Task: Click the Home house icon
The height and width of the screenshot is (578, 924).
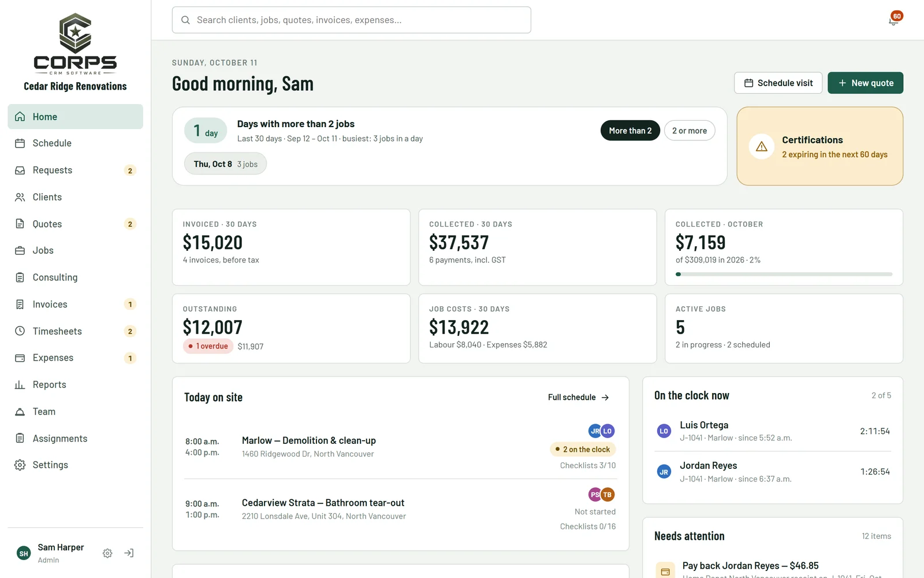Action: (20, 117)
